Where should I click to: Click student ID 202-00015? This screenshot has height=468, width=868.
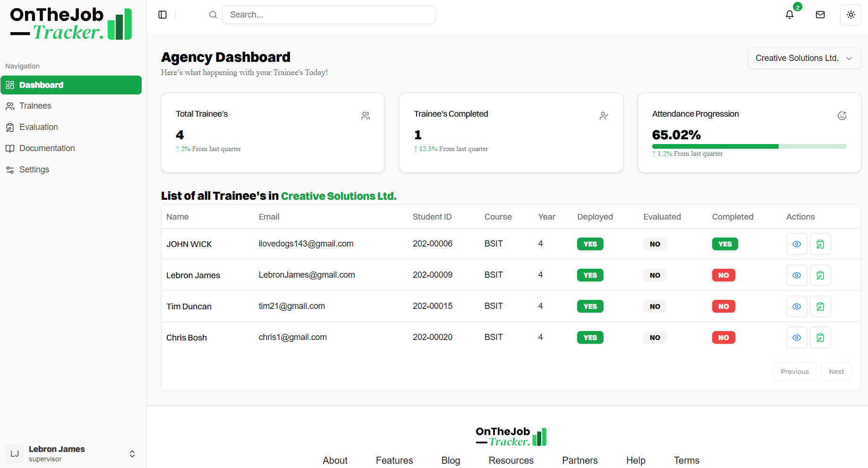pyautogui.click(x=433, y=306)
